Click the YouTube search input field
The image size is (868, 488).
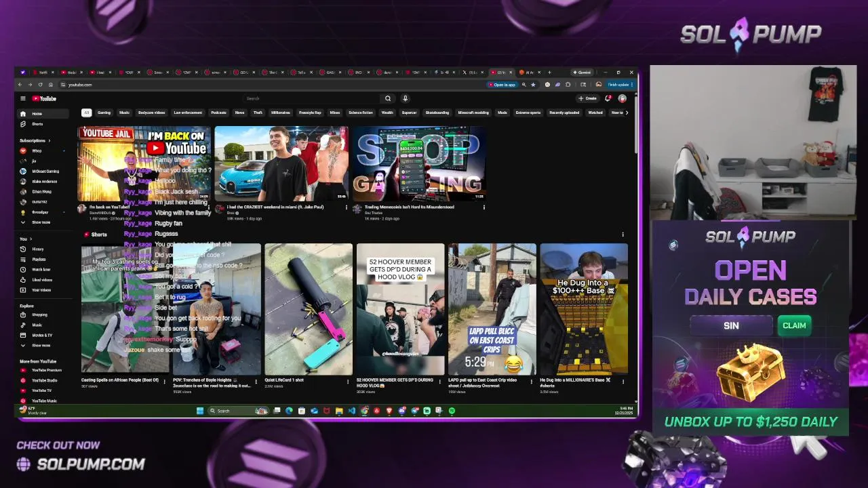(x=312, y=98)
